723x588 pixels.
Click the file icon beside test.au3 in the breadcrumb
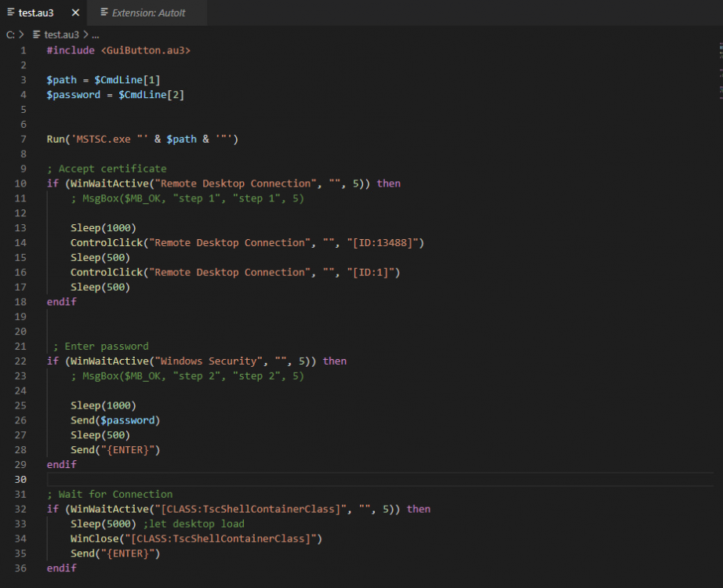[36, 34]
